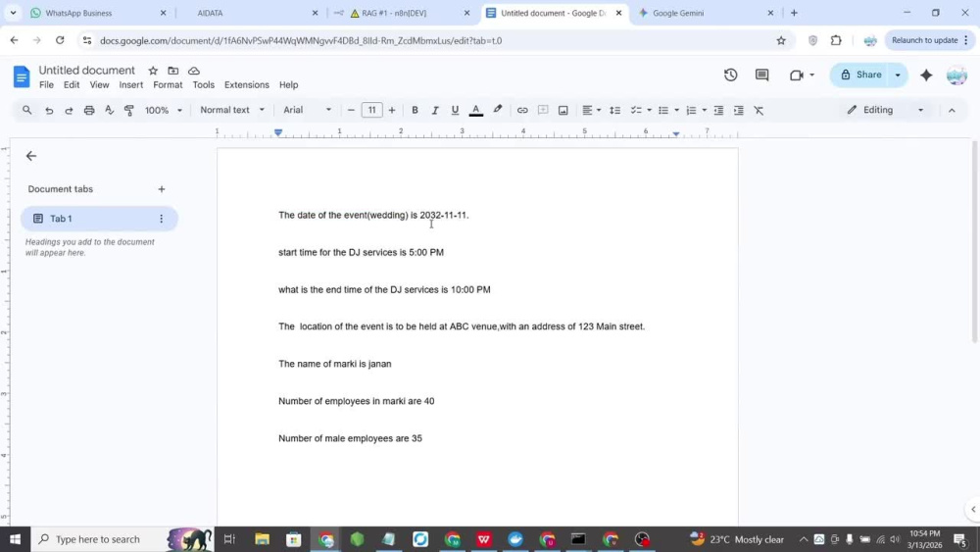
Task: Undo the last action
Action: click(x=49, y=110)
